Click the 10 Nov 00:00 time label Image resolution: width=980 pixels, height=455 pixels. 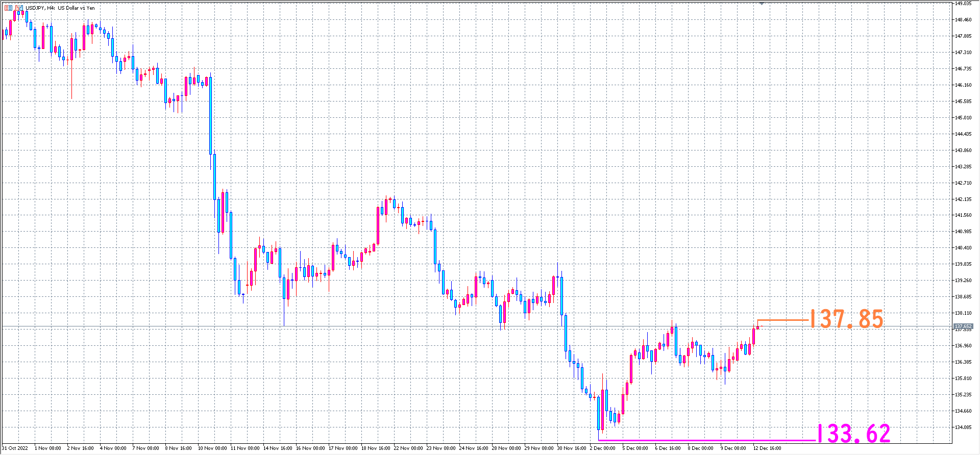[212, 448]
